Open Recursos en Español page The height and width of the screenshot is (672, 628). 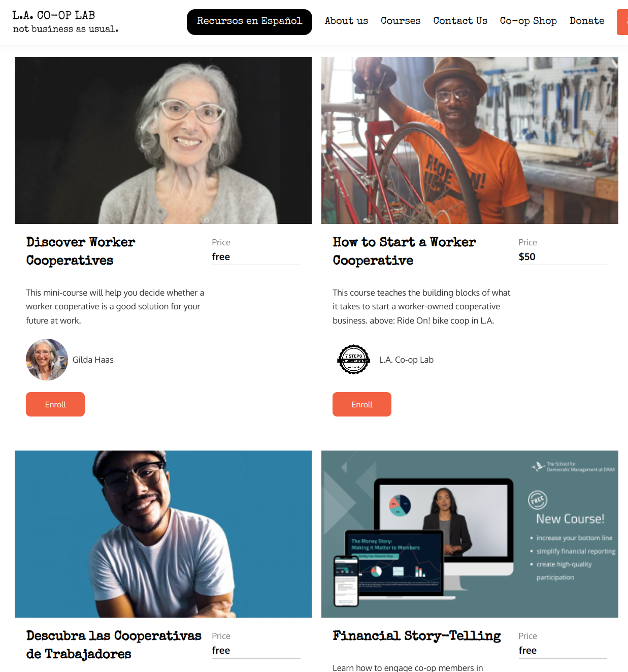point(249,22)
